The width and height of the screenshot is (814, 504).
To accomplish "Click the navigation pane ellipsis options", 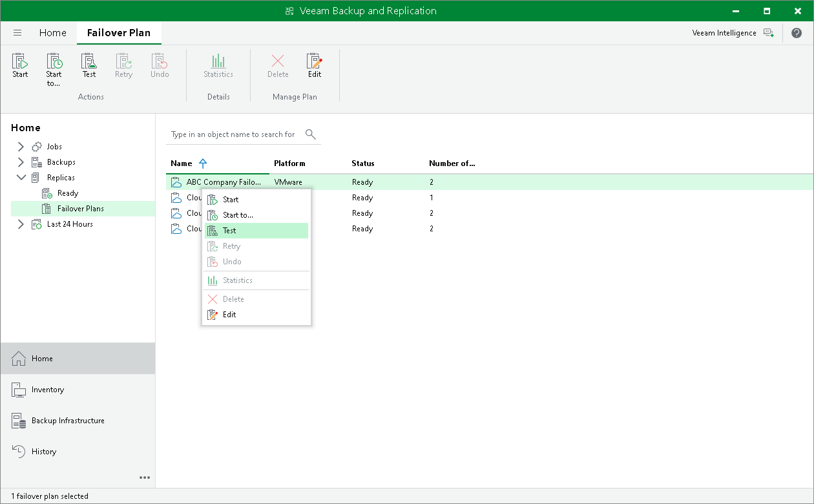I will click(145, 478).
